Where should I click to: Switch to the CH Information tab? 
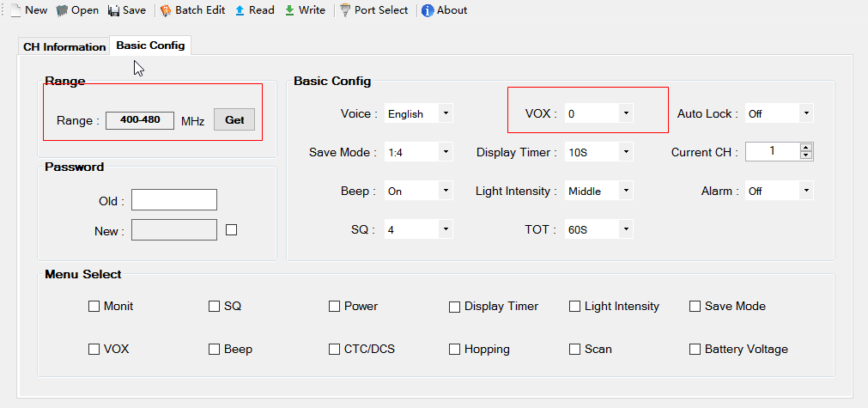coord(64,47)
